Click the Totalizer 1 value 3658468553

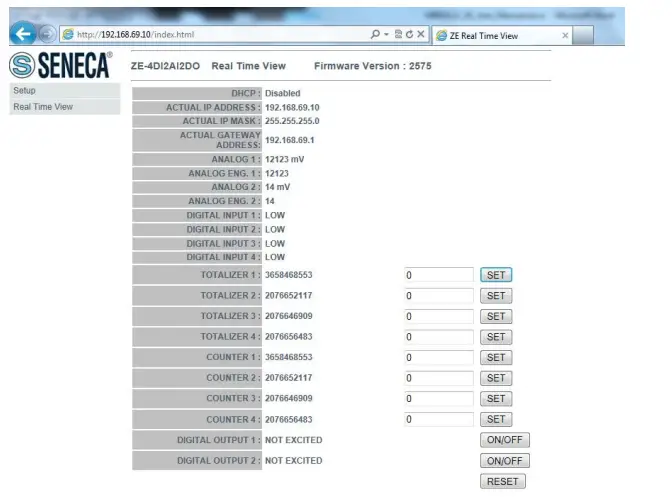point(288,275)
